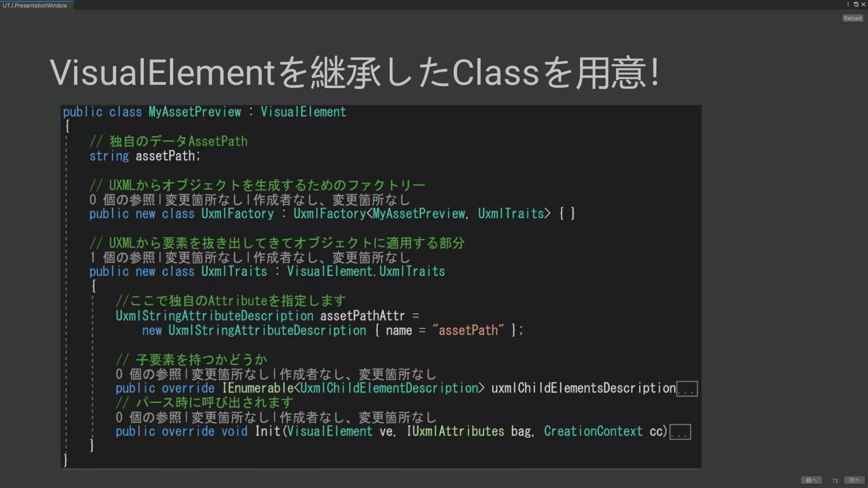This screenshot has height=488, width=868.
Task: Maximize the presentation window
Action: tap(856, 4)
